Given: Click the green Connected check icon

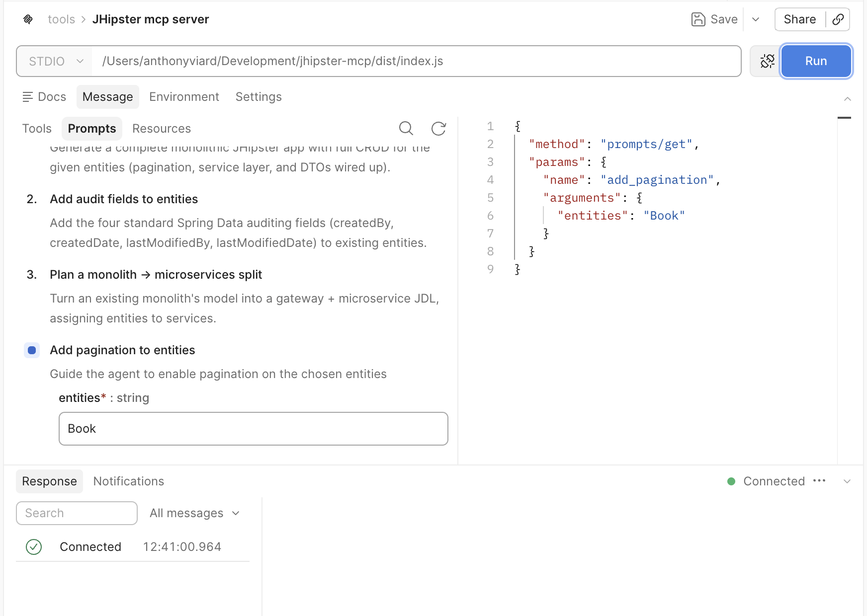Looking at the screenshot, I should tap(34, 547).
